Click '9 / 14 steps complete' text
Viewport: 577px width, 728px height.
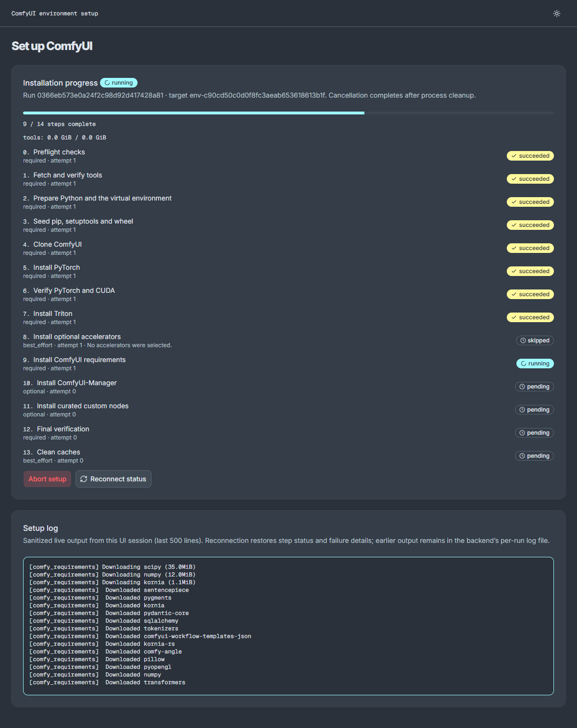coord(59,124)
